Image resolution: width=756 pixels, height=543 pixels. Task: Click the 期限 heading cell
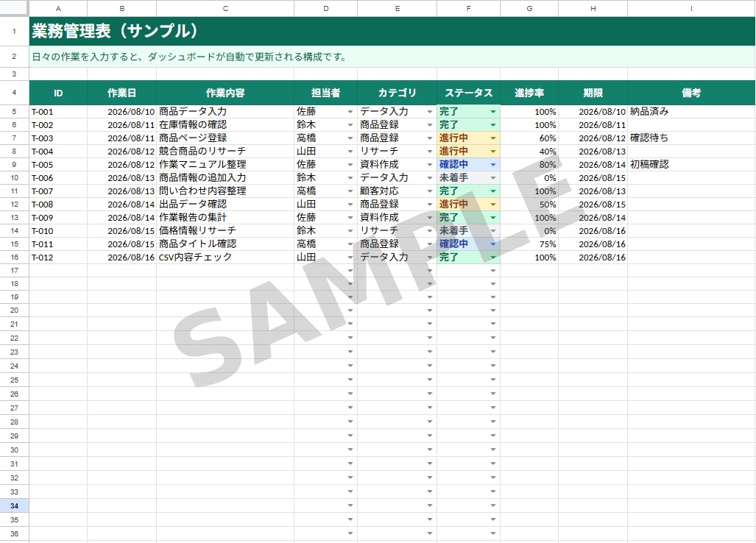point(593,93)
